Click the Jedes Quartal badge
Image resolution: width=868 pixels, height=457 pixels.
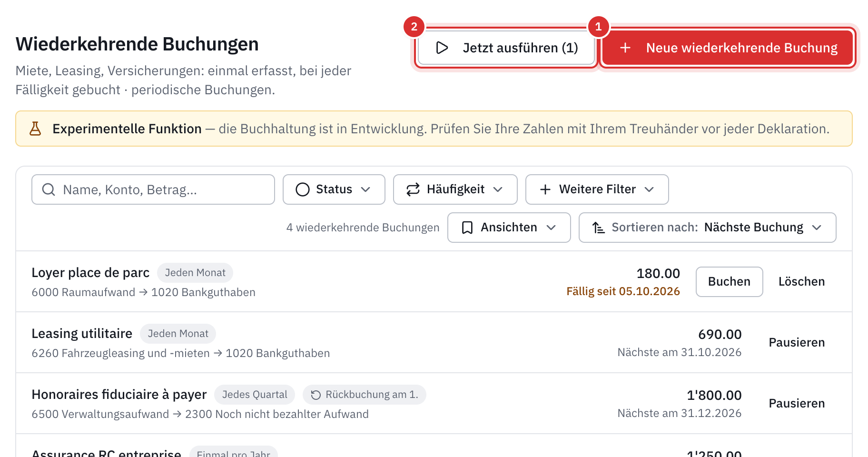tap(255, 395)
